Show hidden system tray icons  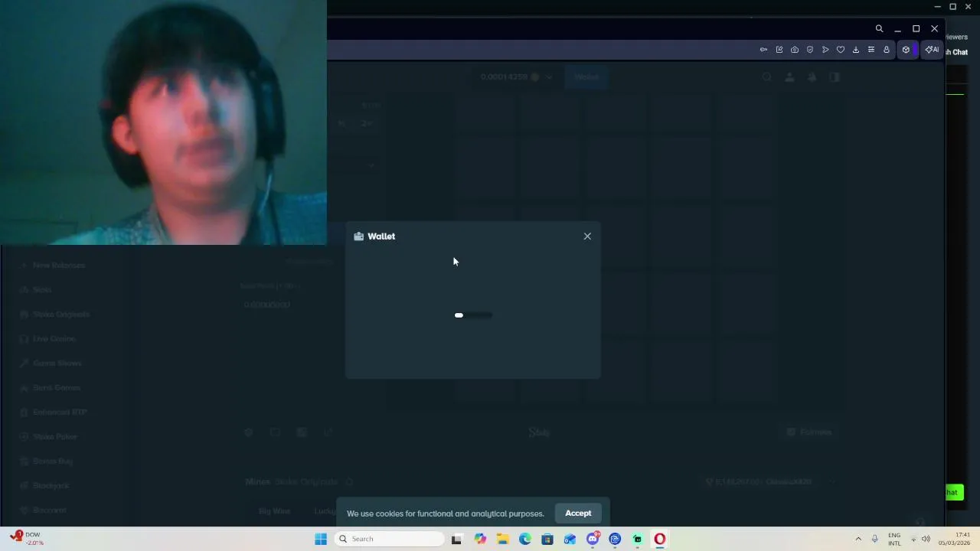coord(858,539)
